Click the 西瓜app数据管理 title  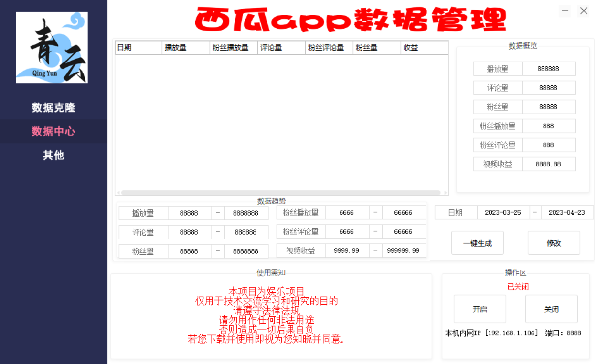351,20
